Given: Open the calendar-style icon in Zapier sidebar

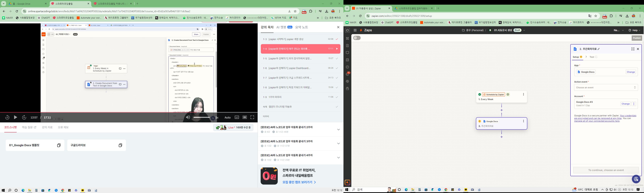Looking at the screenshot, I should (348, 60).
